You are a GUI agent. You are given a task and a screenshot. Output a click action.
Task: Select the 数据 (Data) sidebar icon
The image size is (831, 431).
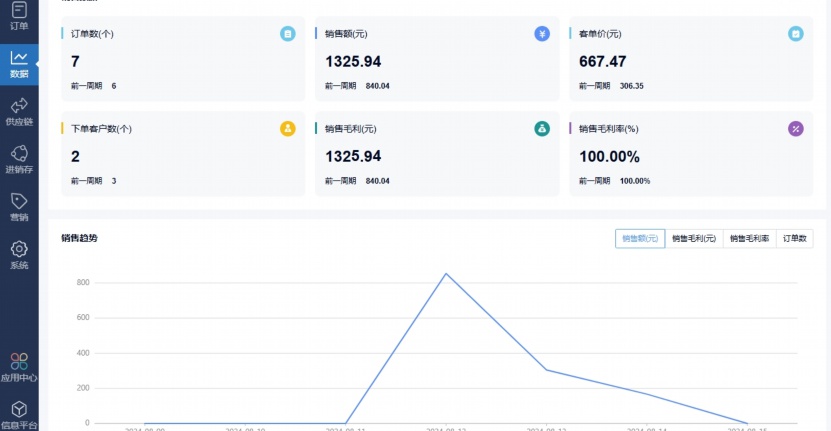tap(19, 63)
